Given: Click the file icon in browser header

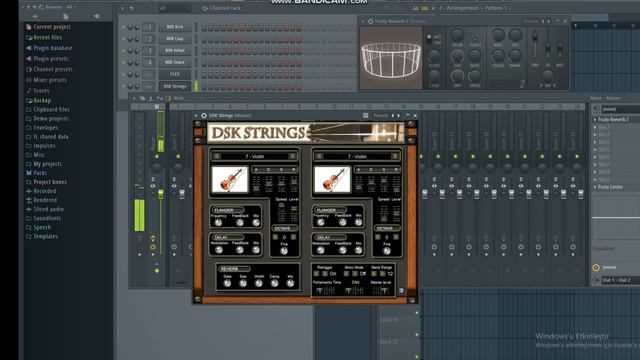Looking at the screenshot, I should [65, 16].
